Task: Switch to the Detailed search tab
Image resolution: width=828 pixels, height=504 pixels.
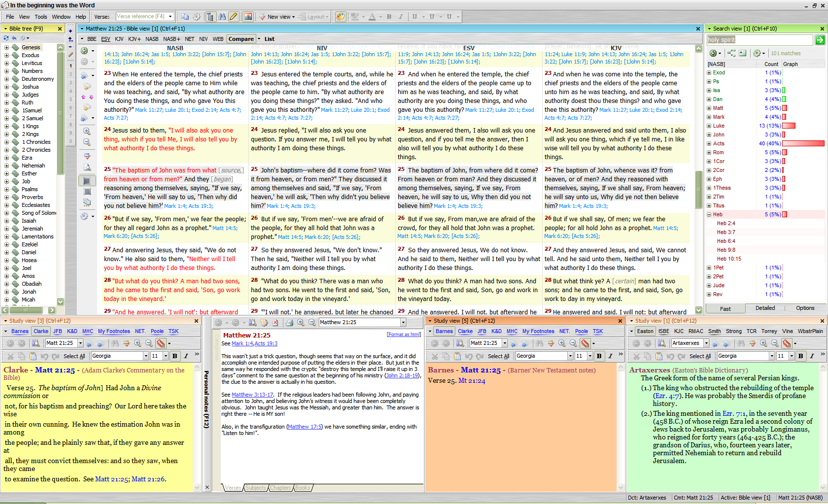Action: [765, 308]
